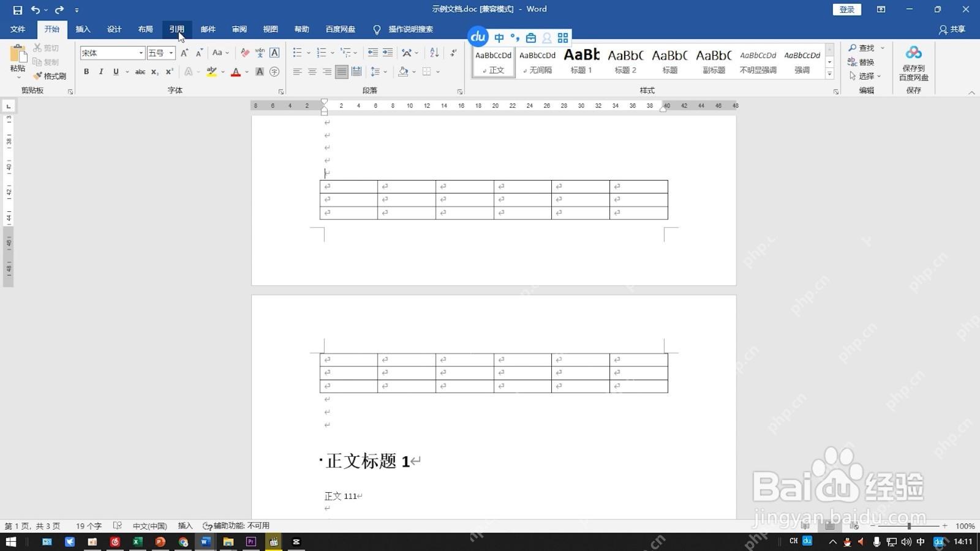Toggle show/hide paragraph marks
Viewport: 980px width, 551px height.
coord(453,53)
